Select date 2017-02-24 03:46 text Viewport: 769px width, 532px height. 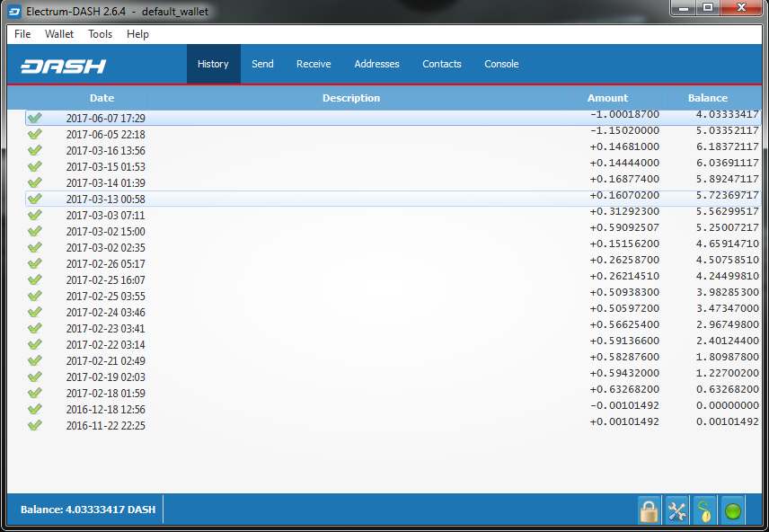[x=105, y=313]
